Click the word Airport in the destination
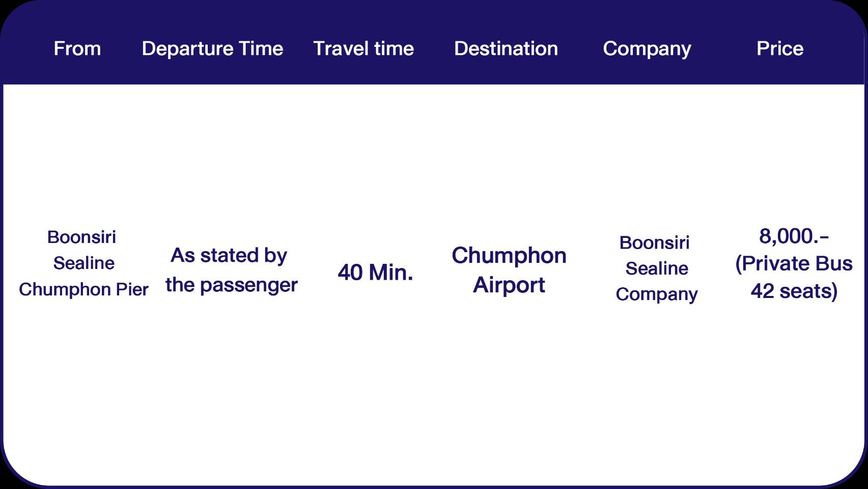Screen dimensions: 868x489 click(x=509, y=285)
